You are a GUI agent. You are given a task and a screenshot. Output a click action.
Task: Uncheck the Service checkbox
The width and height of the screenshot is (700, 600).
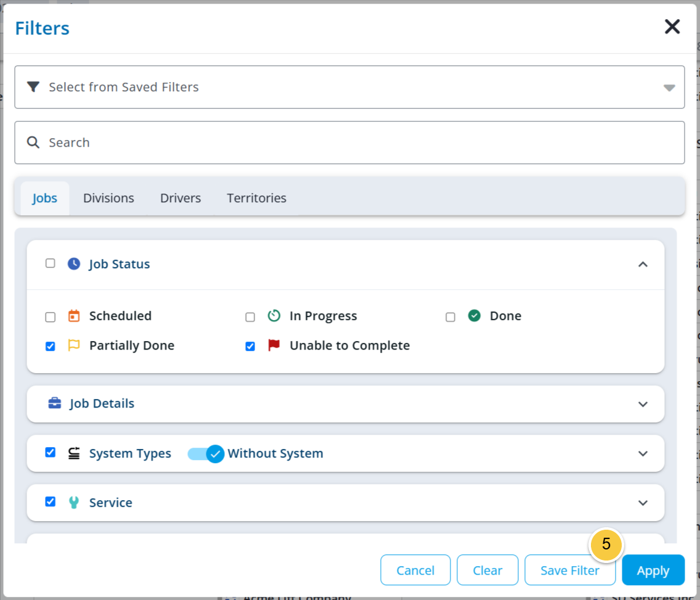[51, 502]
